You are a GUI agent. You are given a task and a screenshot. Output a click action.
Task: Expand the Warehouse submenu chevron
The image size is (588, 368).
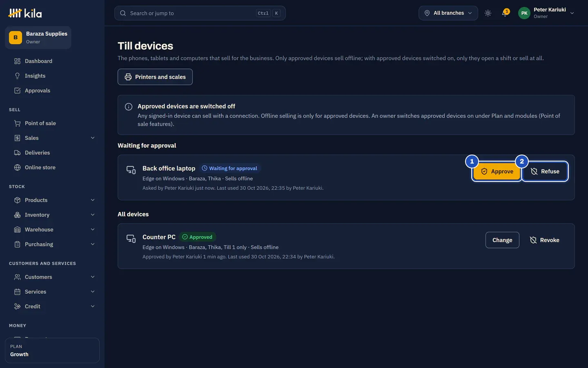click(93, 229)
